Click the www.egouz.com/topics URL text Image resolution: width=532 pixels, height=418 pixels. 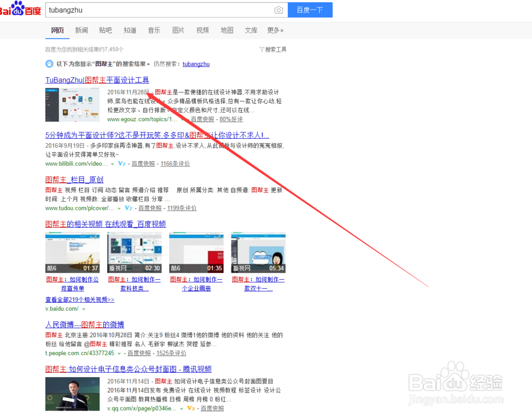pyautogui.click(x=142, y=120)
